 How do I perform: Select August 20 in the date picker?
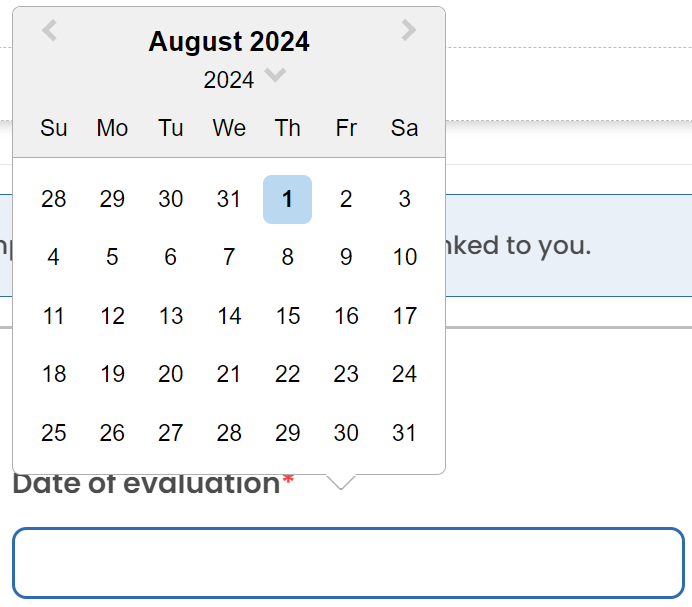point(171,374)
